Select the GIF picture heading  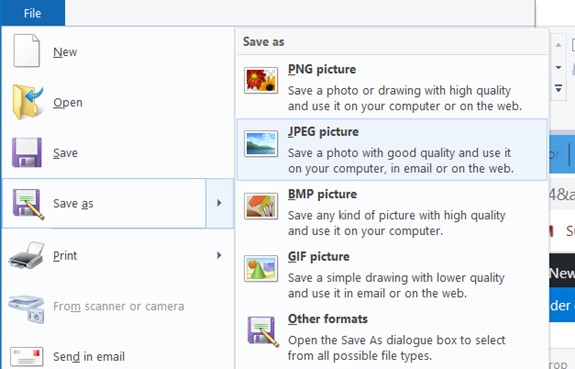coord(319,256)
